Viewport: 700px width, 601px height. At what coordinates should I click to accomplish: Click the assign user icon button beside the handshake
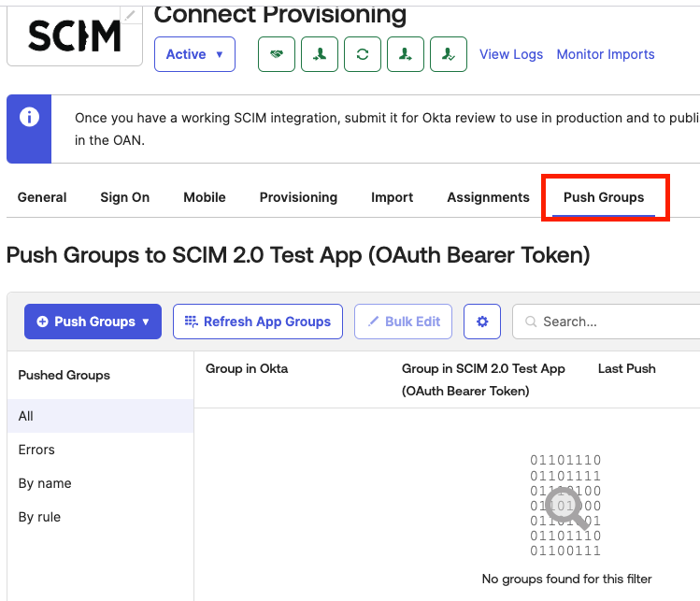(320, 54)
